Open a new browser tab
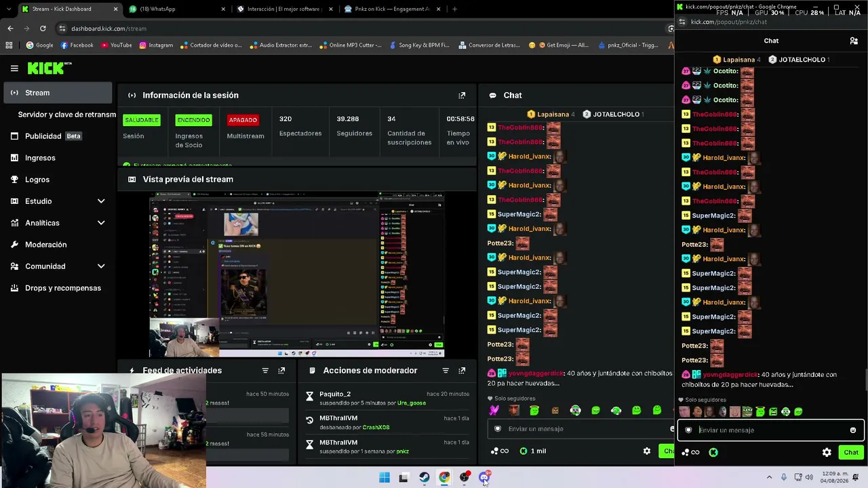The image size is (868, 488). click(454, 9)
